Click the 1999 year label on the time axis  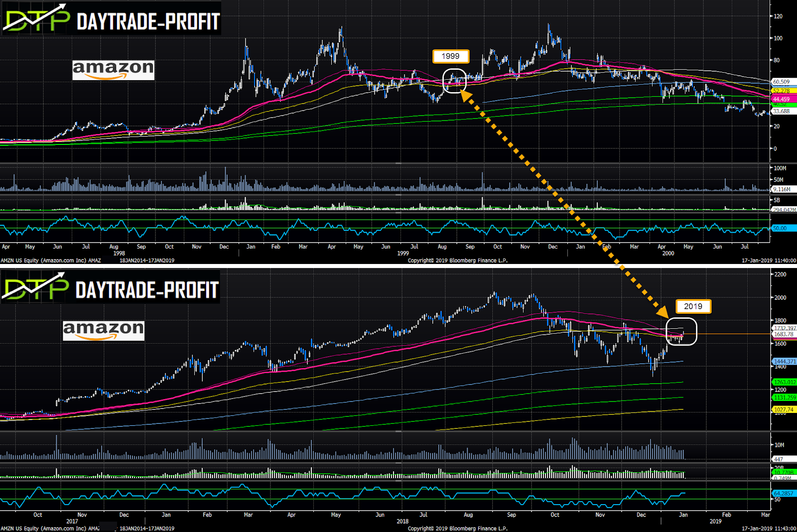tap(403, 253)
